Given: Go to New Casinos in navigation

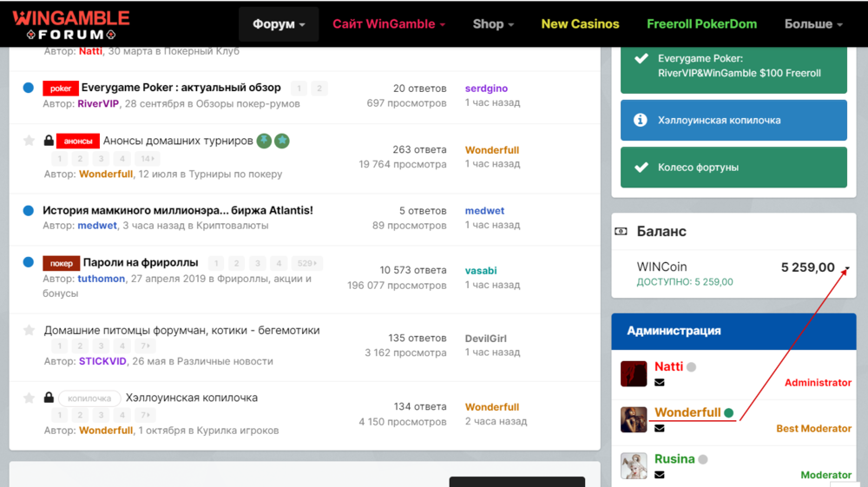Looking at the screenshot, I should (580, 24).
